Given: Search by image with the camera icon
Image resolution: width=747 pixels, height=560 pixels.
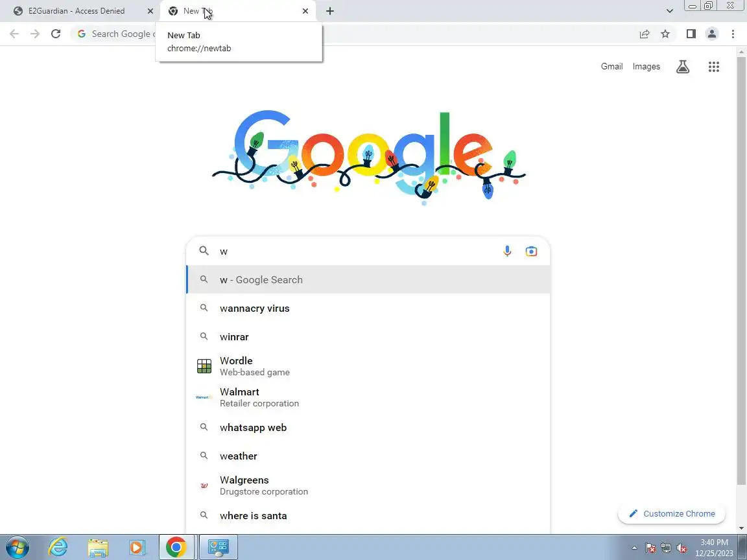Looking at the screenshot, I should click(x=531, y=251).
